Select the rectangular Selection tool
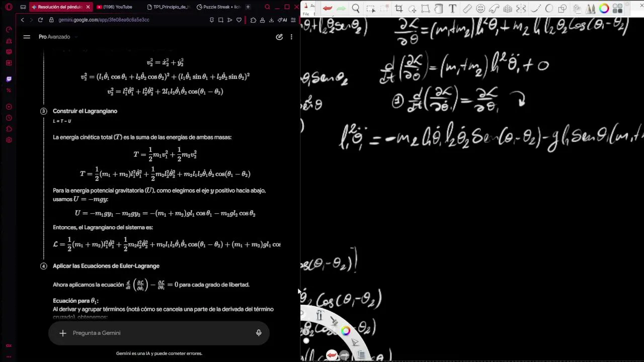This screenshot has height=362, width=644. pyautogui.click(x=371, y=9)
